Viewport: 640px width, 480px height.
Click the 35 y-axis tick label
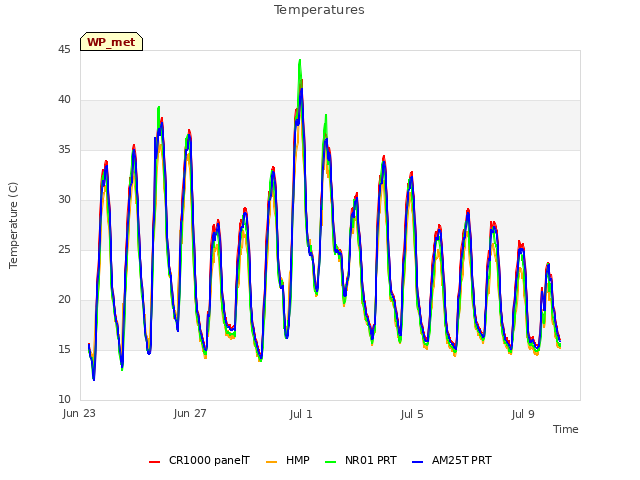point(64,150)
